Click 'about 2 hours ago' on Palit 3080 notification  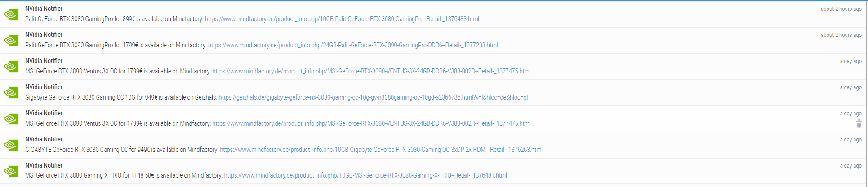841,9
